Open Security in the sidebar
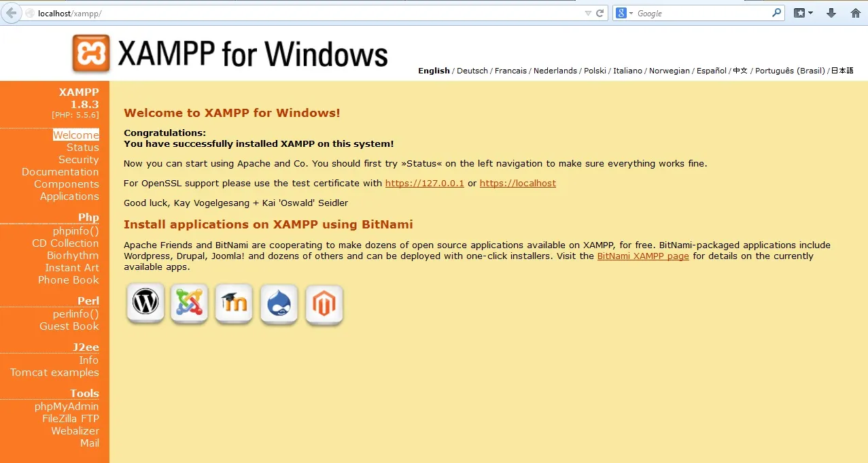Screen dimensions: 868x463 tap(79, 160)
